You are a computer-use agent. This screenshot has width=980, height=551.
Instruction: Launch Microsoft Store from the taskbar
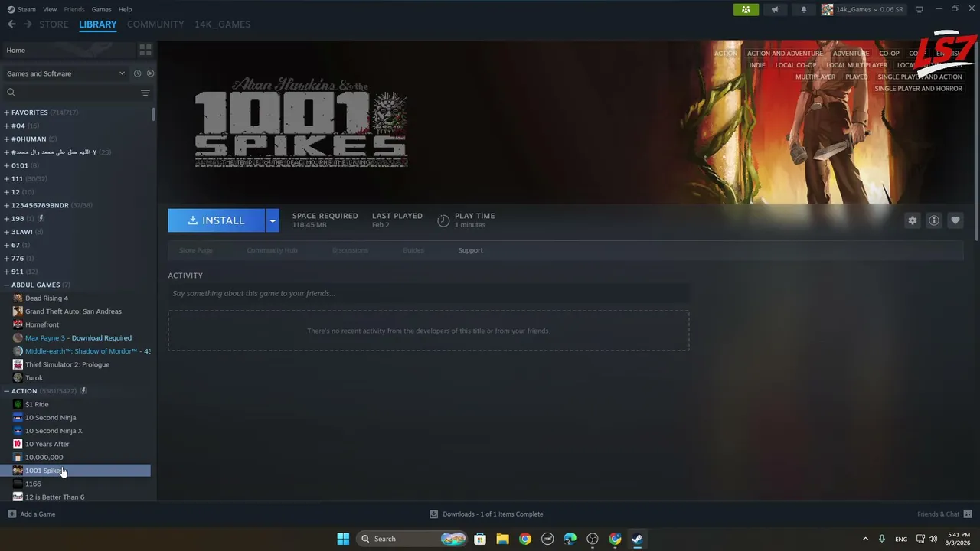tap(480, 539)
